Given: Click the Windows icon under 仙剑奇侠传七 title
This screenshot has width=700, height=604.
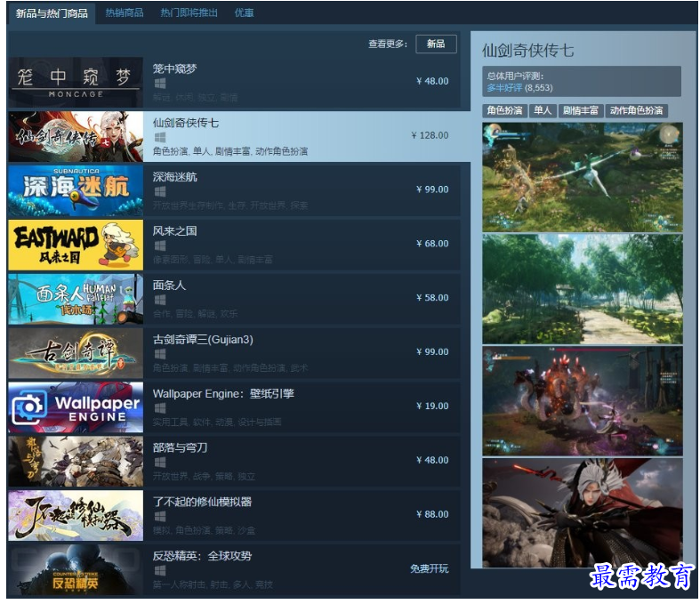Looking at the screenshot, I should click(x=160, y=137).
